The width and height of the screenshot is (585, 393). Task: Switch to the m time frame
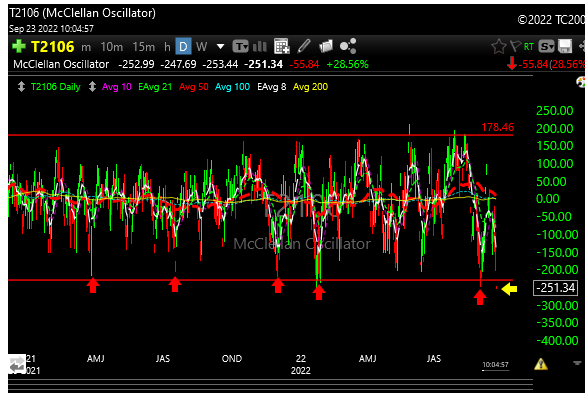[86, 47]
